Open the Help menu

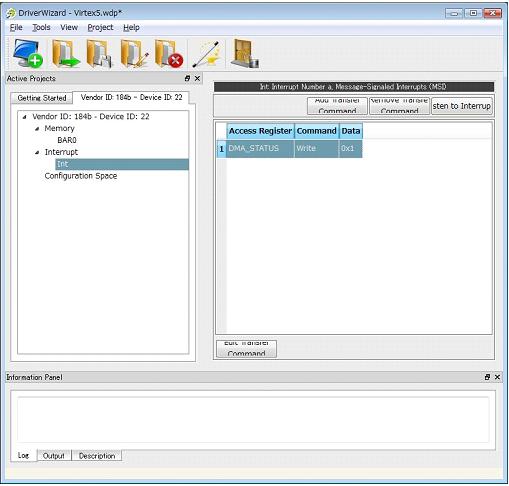coord(131,27)
